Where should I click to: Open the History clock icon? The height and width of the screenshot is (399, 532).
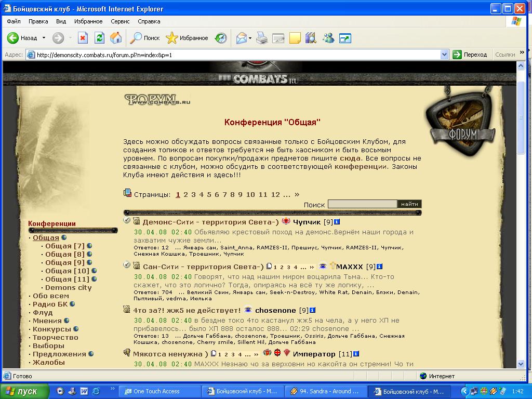click(221, 38)
